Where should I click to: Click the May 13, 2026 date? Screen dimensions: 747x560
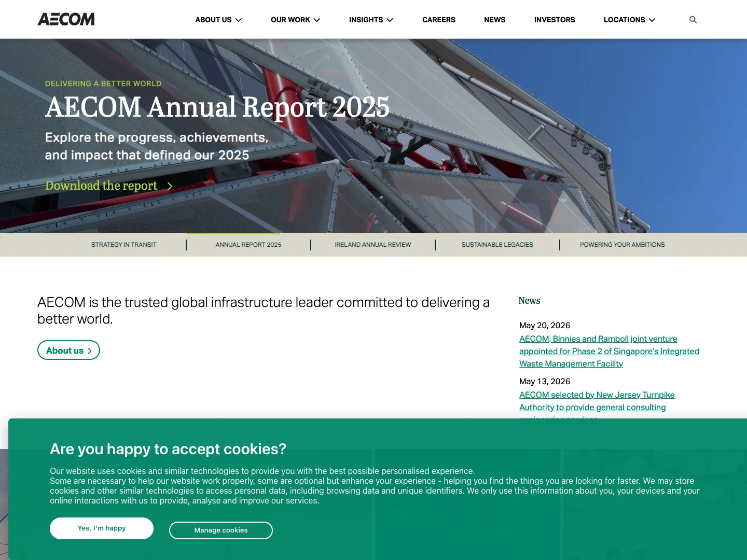tap(545, 381)
